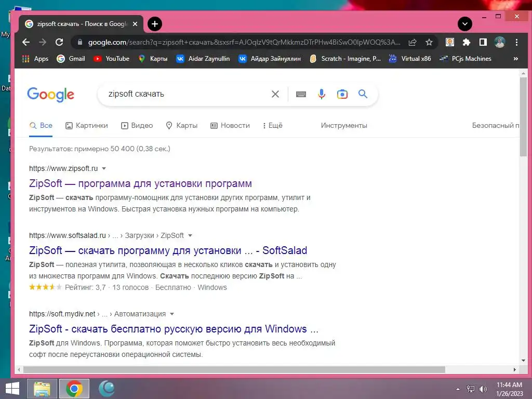Open the Windows Start button
This screenshot has width=532, height=399.
point(12,389)
